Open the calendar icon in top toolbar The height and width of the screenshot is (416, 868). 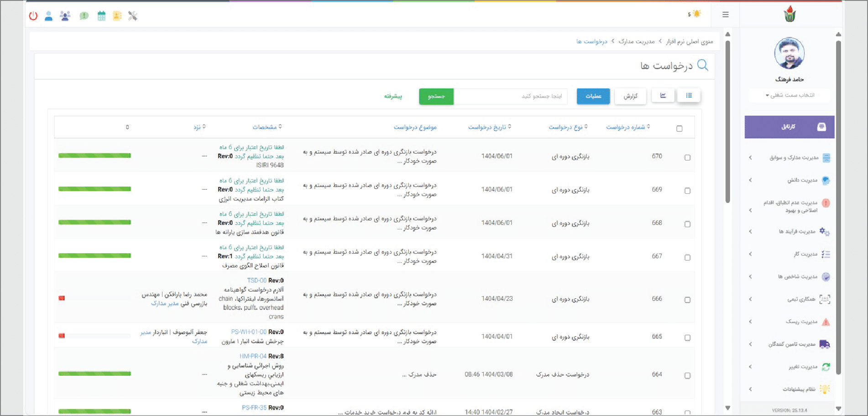pyautogui.click(x=101, y=16)
